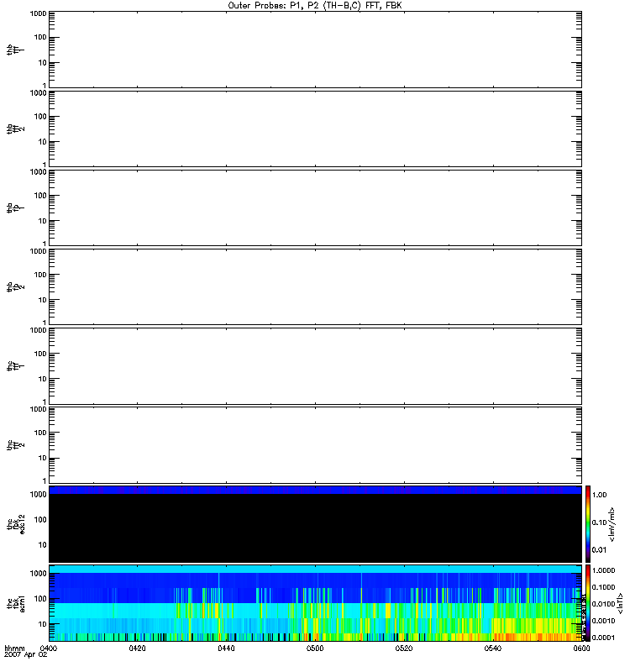This screenshot has width=630, height=672.
Task: Click the '1.00' value on the mV/m color bar
Action: [599, 495]
